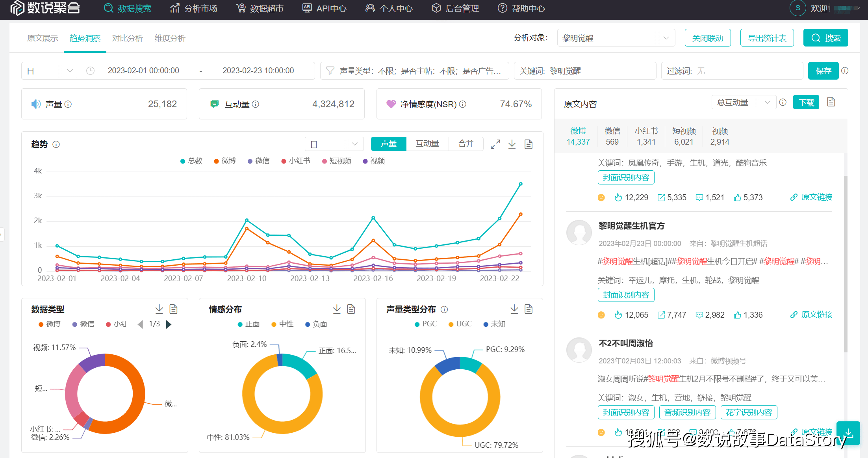Toggle 短视频 series in trend legend
The image size is (868, 458).
pos(337,161)
